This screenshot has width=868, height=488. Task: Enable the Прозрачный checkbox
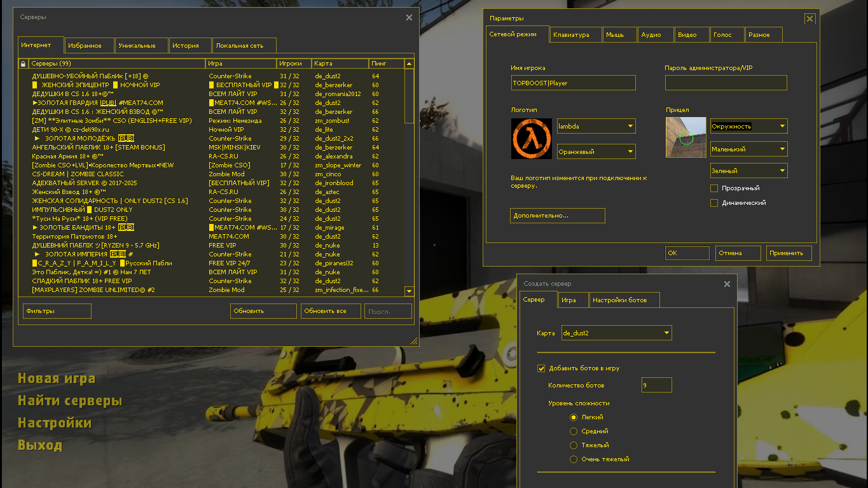[x=714, y=188]
